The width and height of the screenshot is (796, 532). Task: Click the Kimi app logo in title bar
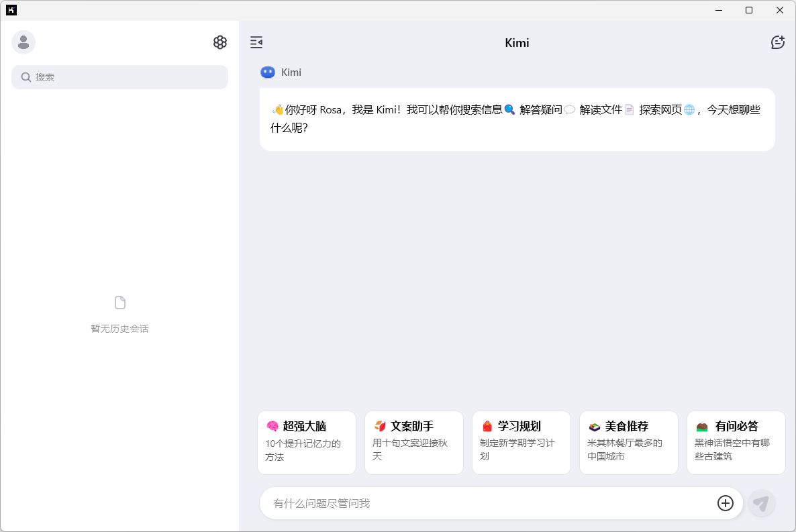click(x=11, y=10)
